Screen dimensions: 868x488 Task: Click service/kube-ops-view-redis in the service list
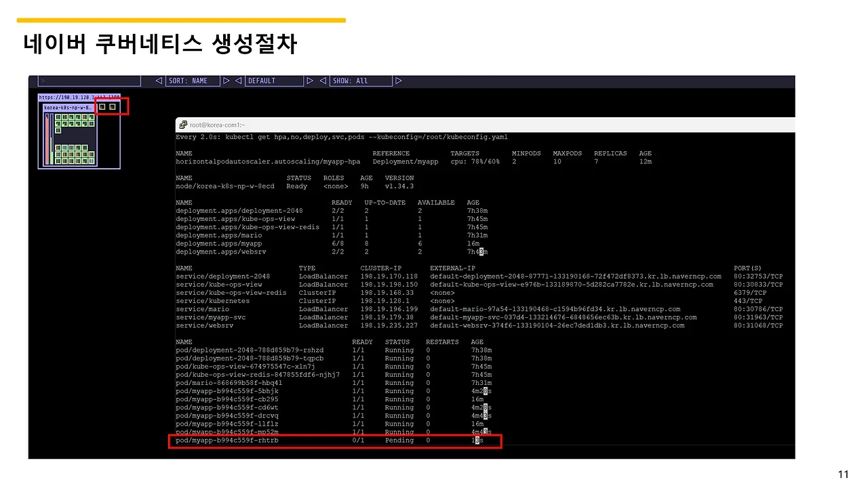coord(231,293)
